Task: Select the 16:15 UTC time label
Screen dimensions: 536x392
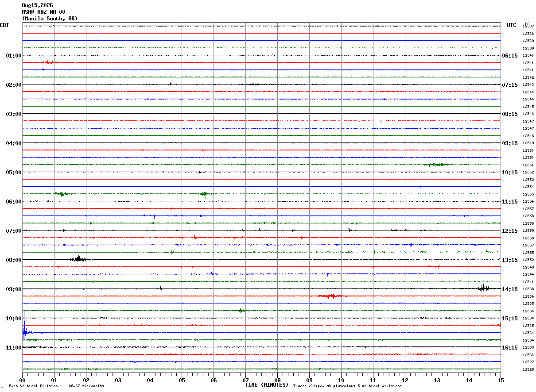Action: (x=509, y=348)
